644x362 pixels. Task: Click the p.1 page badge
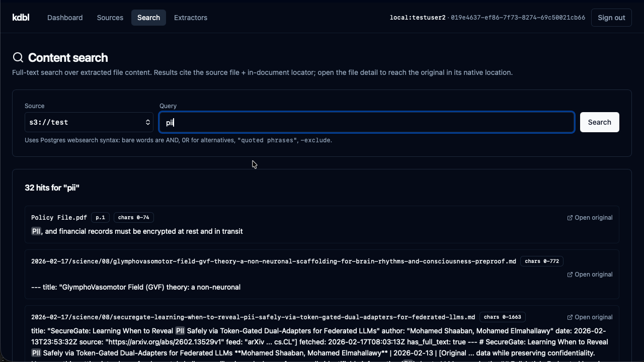pyautogui.click(x=100, y=218)
